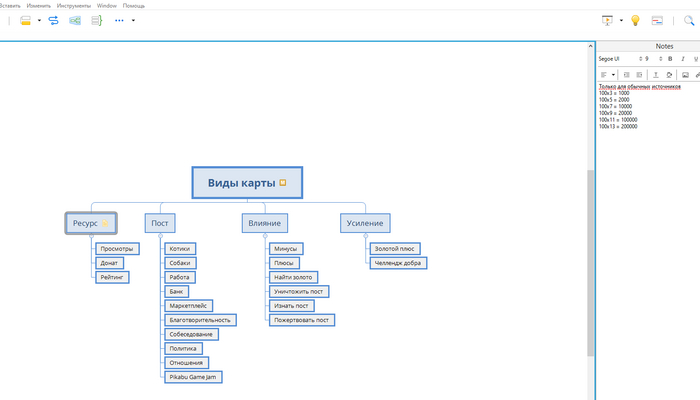Click the Notes text alignment icon

click(604, 75)
